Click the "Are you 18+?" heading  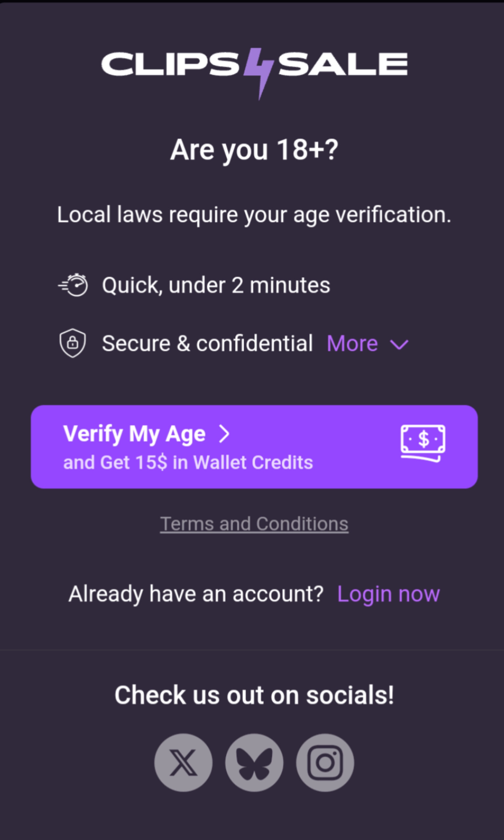254,150
